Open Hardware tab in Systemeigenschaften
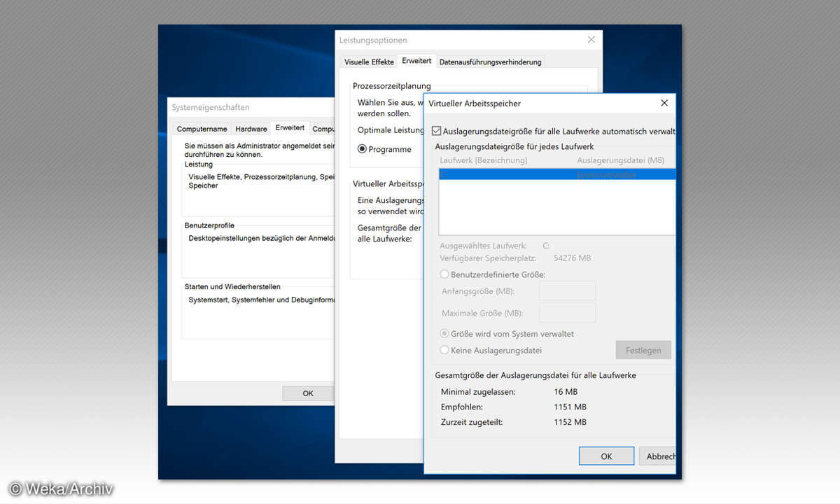Image resolution: width=840 pixels, height=504 pixels. tap(251, 129)
